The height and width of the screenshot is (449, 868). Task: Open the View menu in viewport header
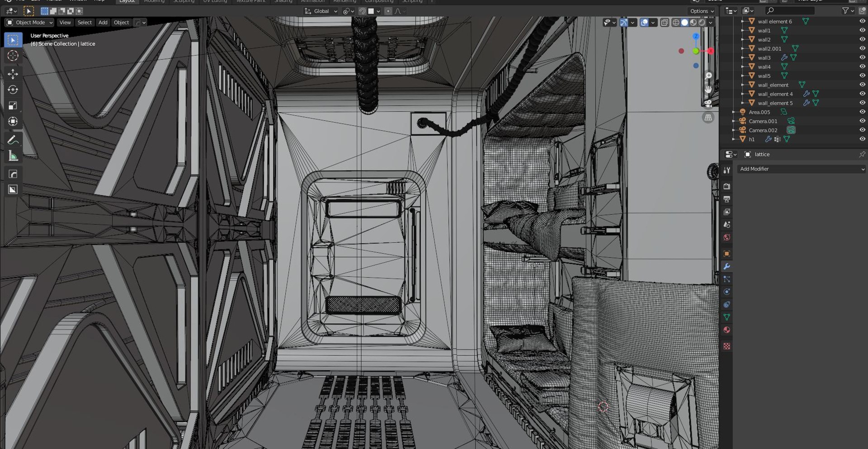tap(65, 23)
